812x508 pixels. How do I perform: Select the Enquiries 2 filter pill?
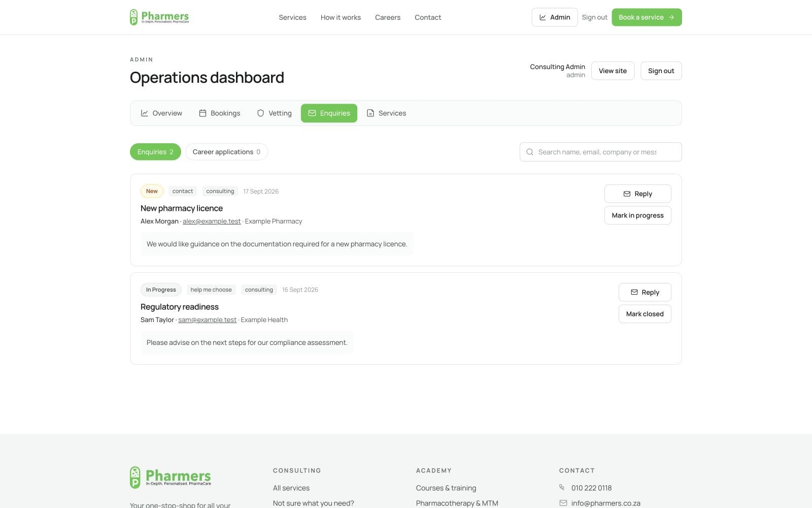coord(155,152)
